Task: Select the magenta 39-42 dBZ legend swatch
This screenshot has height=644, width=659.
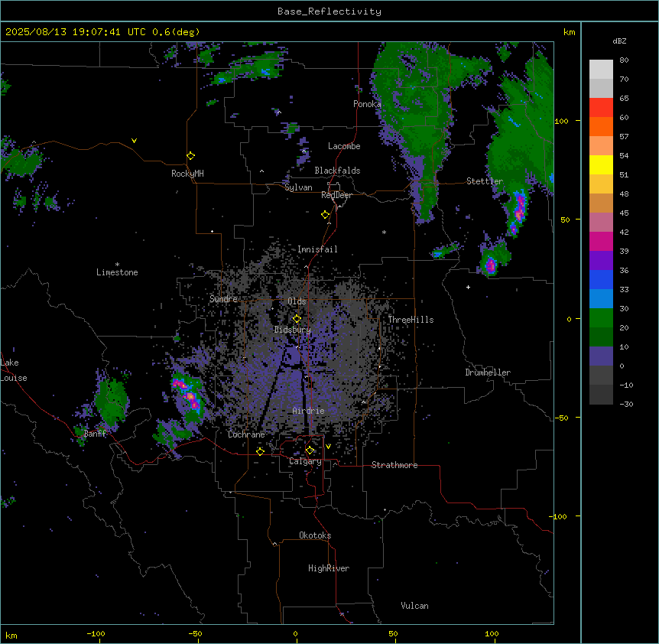Action: point(601,241)
